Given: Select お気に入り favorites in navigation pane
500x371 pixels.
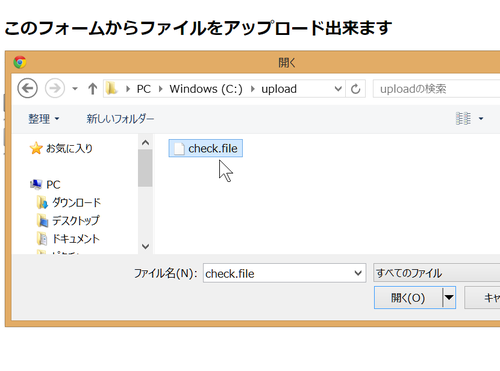Looking at the screenshot, I should tap(61, 148).
